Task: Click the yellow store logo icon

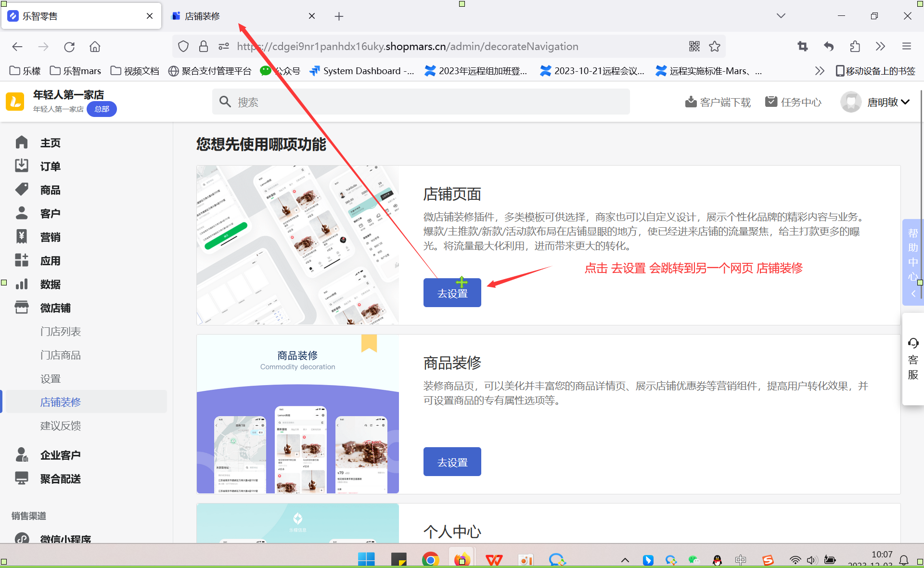Action: click(15, 102)
